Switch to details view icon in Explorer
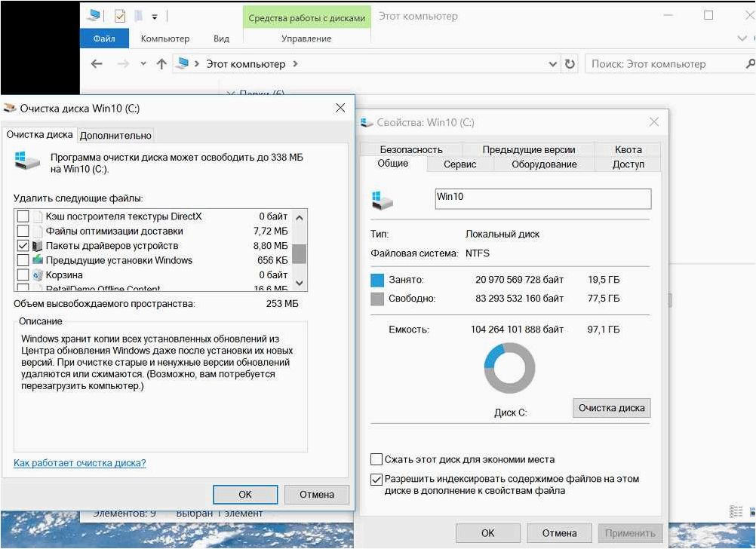The image size is (756, 549). pyautogui.click(x=736, y=511)
